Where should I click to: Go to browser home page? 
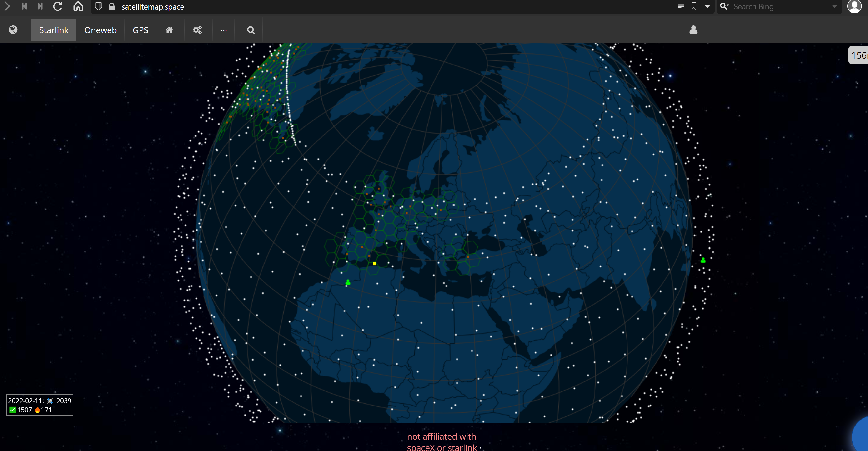pos(78,6)
